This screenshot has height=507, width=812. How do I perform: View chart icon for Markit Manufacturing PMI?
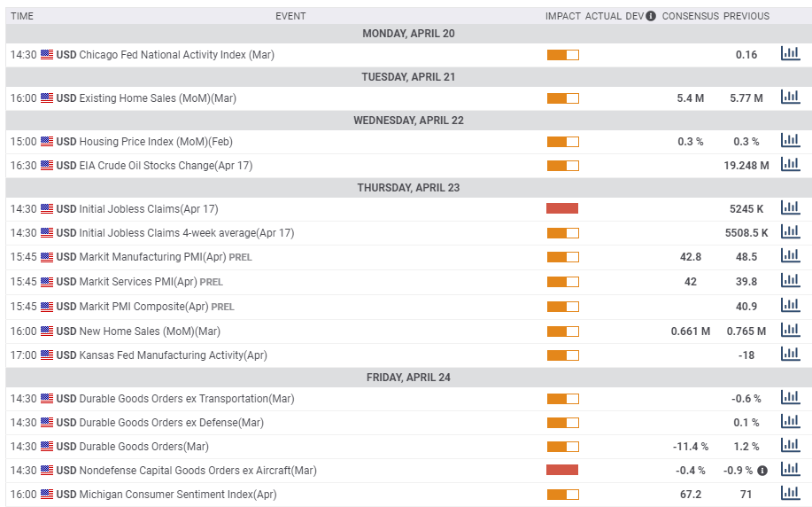[790, 255]
